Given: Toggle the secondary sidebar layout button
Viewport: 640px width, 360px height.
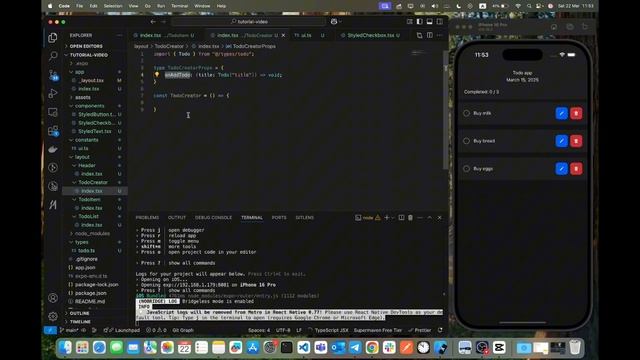Looking at the screenshot, I should 440,22.
